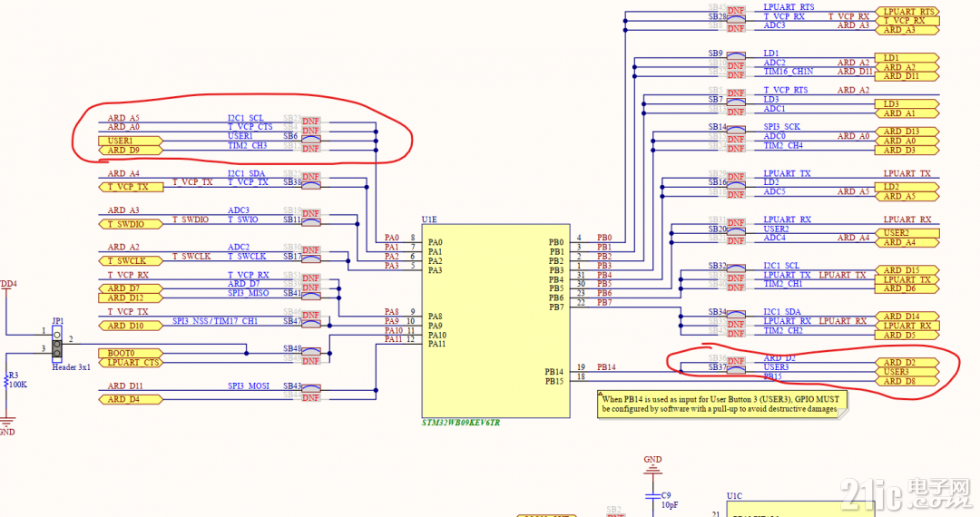Click the ARD_D15 port
The width and height of the screenshot is (980, 517).
(907, 270)
